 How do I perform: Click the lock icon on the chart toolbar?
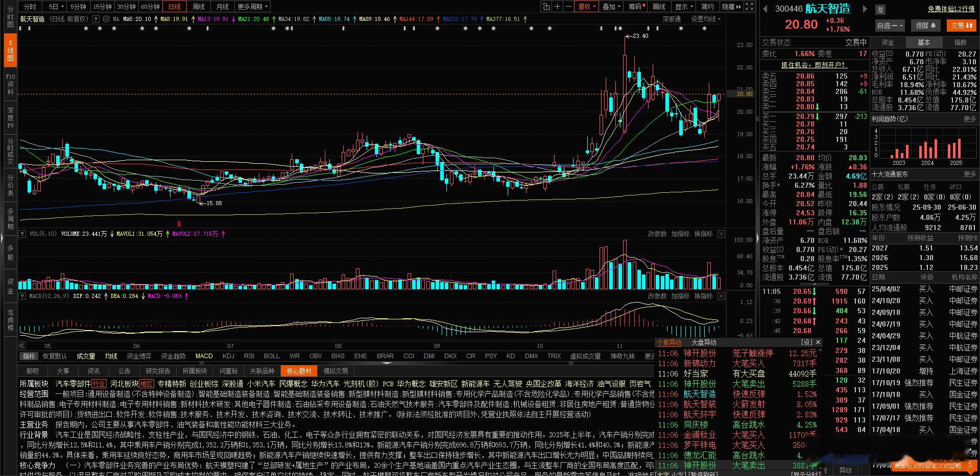coord(546,7)
